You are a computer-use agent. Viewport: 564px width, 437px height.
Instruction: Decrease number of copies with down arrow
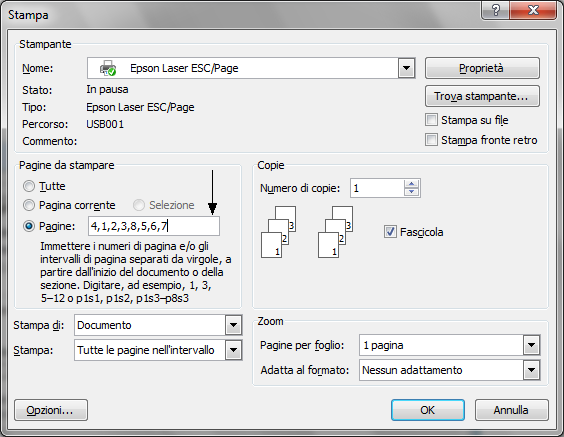(x=411, y=192)
